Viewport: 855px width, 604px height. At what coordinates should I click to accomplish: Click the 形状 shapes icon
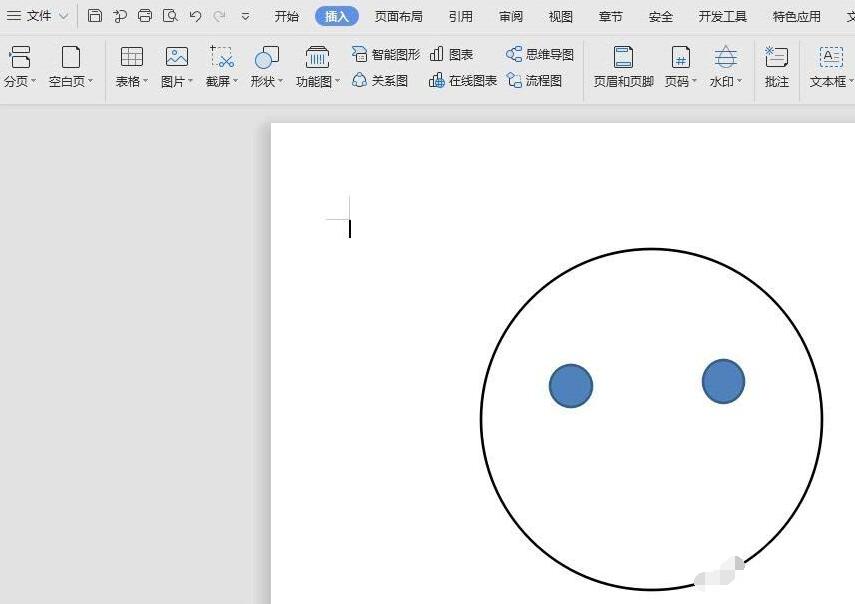[x=267, y=57]
